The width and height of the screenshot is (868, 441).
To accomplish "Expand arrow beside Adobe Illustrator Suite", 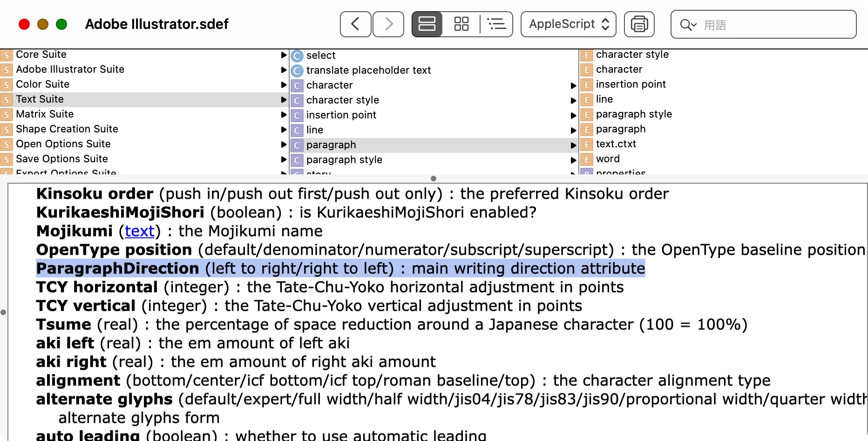I will click(284, 70).
